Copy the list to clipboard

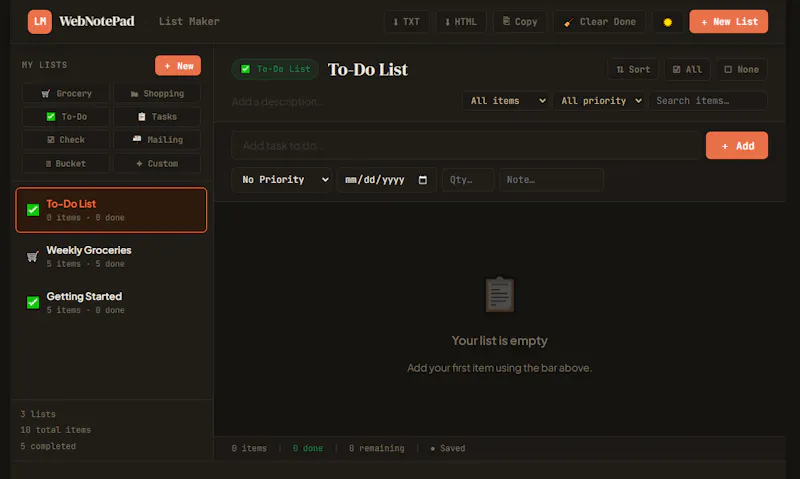(520, 22)
